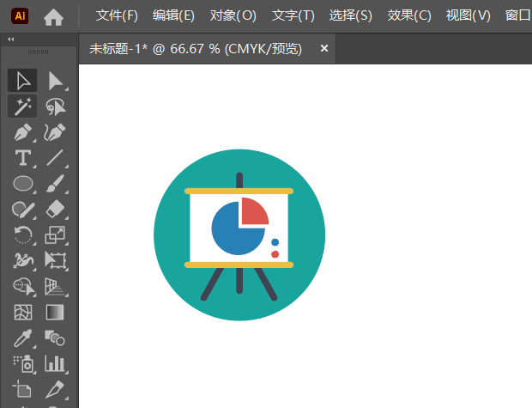
Task: Open the 视图(V) menu
Action: pyautogui.click(x=468, y=15)
